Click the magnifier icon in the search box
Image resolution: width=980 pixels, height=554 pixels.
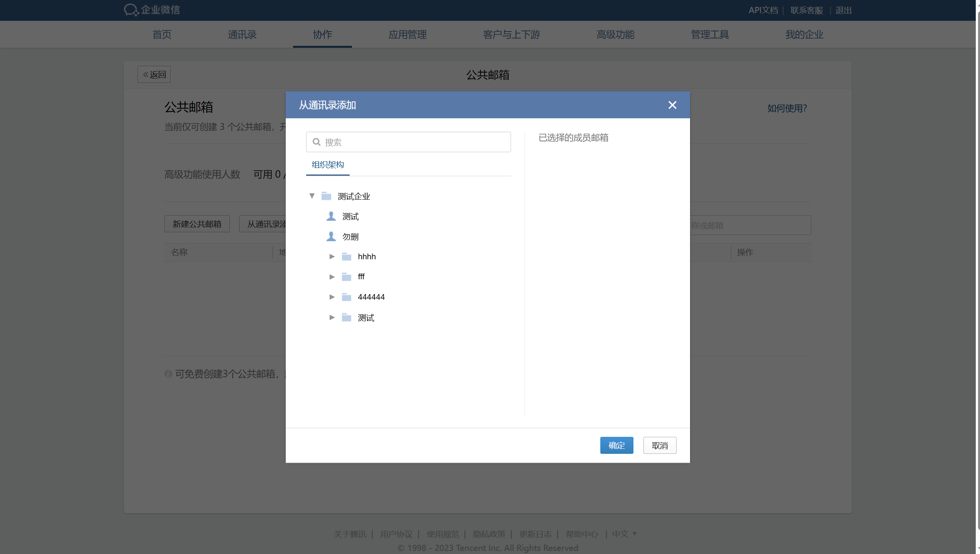pos(317,142)
